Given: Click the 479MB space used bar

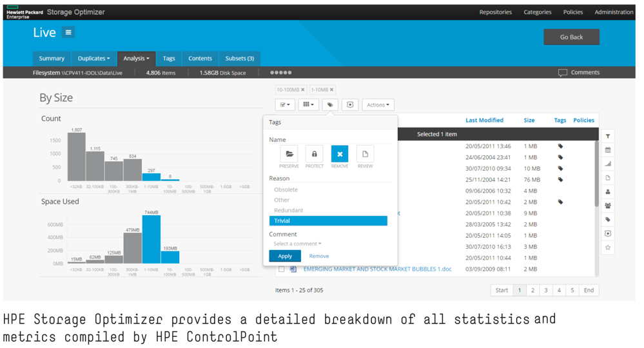Looking at the screenshot, I should 133,248.
